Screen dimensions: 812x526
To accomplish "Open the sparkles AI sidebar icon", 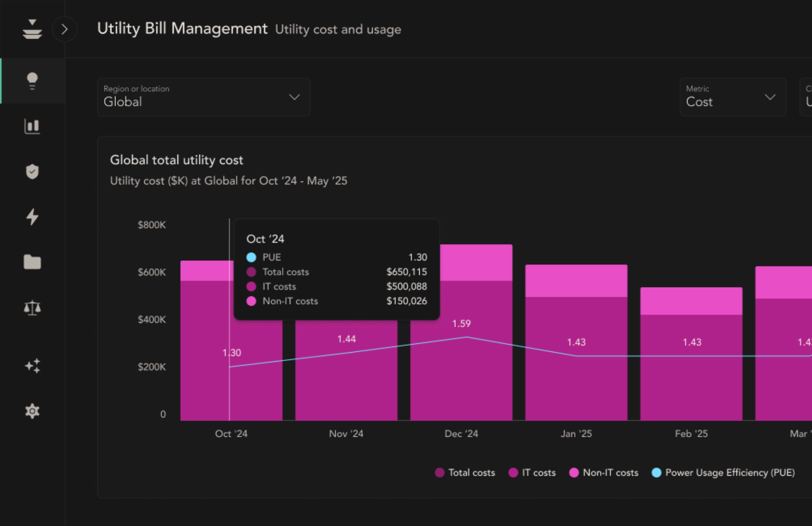I will point(32,366).
